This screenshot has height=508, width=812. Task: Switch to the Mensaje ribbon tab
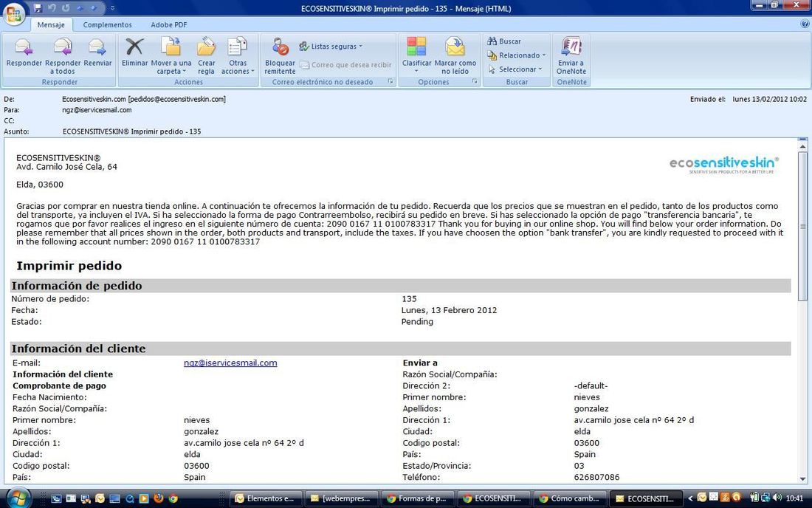pyautogui.click(x=51, y=24)
